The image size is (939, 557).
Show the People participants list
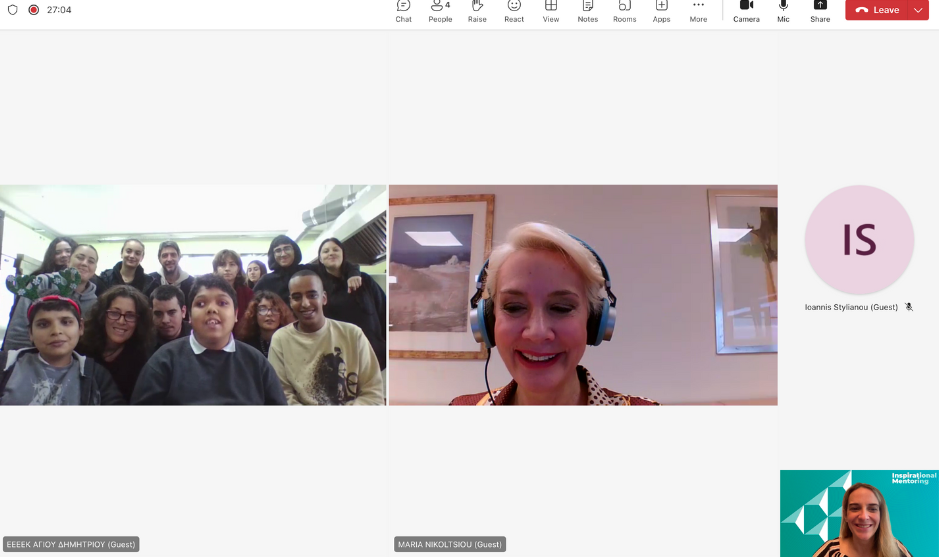pos(440,11)
